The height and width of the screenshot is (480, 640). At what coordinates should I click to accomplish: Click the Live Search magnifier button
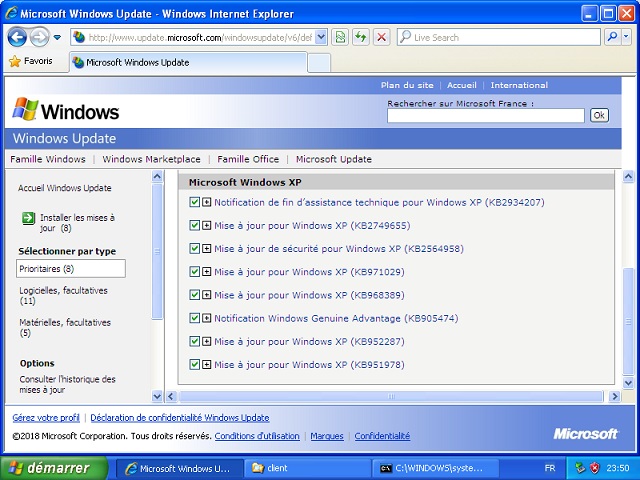click(613, 37)
